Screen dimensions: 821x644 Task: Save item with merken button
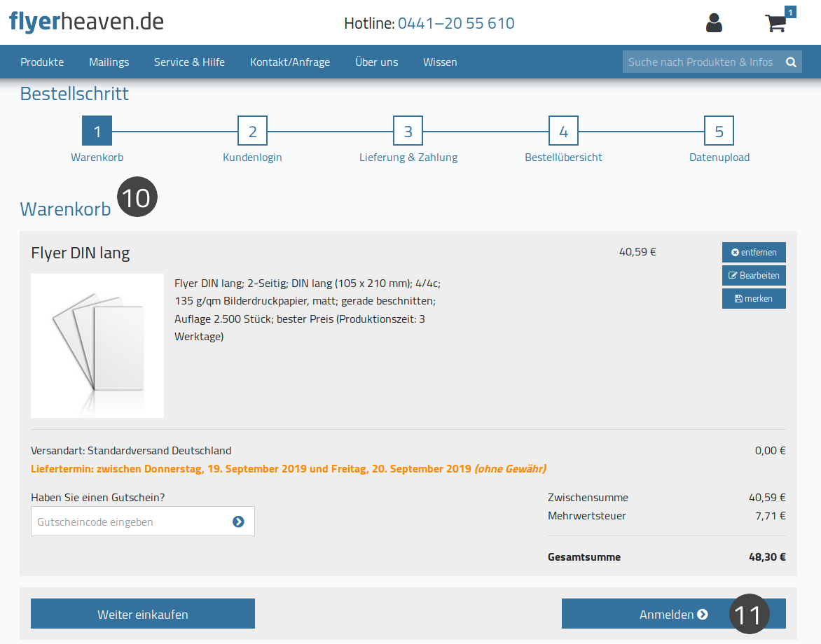pyautogui.click(x=754, y=298)
